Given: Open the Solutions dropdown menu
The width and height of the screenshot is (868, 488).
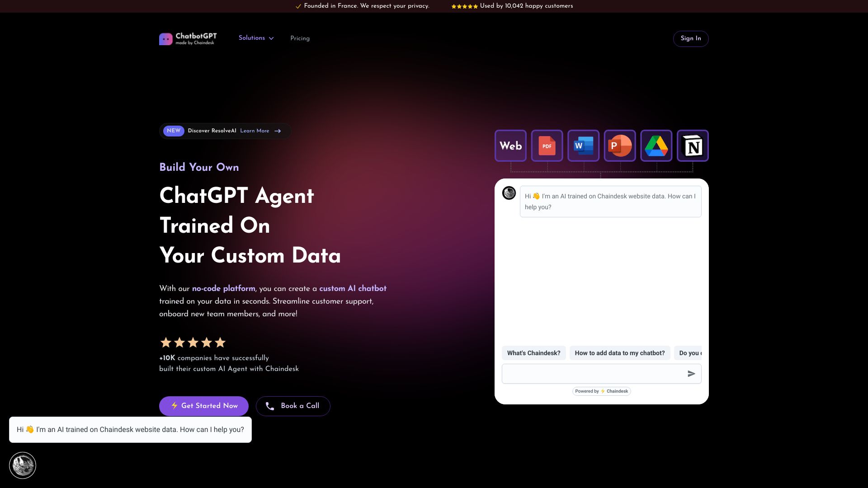Looking at the screenshot, I should tap(256, 38).
